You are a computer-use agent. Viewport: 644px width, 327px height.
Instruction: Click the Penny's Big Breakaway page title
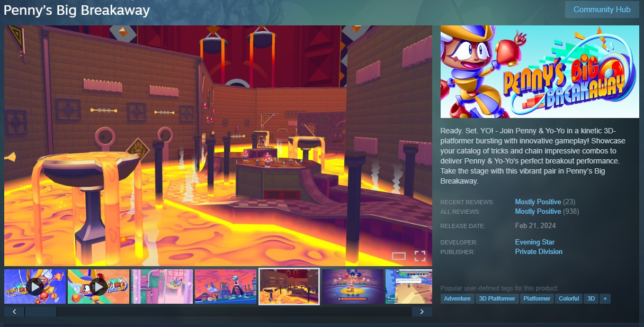77,10
